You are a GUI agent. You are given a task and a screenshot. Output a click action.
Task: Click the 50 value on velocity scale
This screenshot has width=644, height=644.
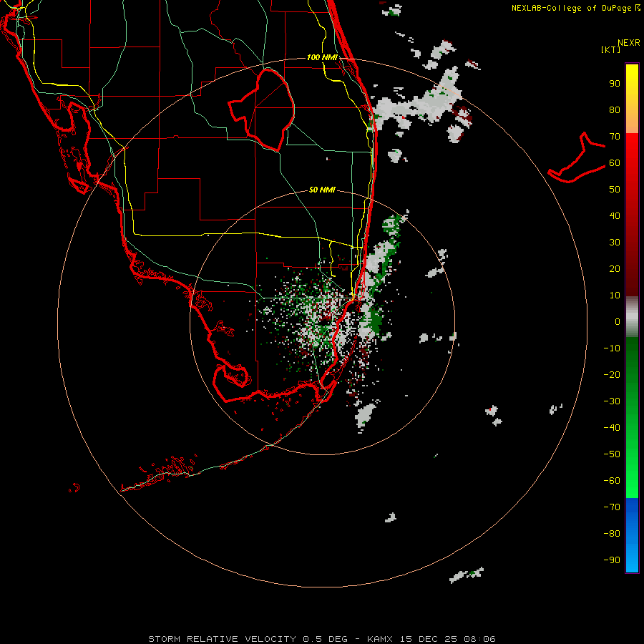(x=615, y=190)
